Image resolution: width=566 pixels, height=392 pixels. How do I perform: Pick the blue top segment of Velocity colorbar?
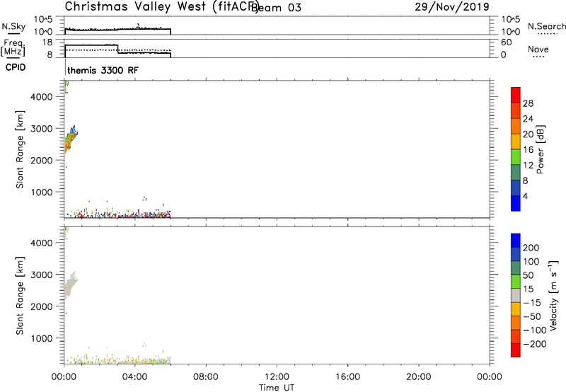516,241
